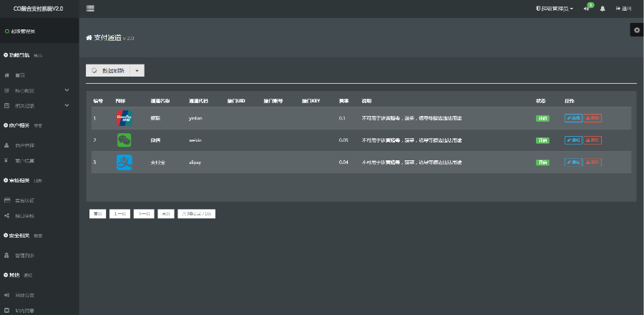644x315 pixels.
Task: Click the description text in the yinlian row
Action: (412, 118)
